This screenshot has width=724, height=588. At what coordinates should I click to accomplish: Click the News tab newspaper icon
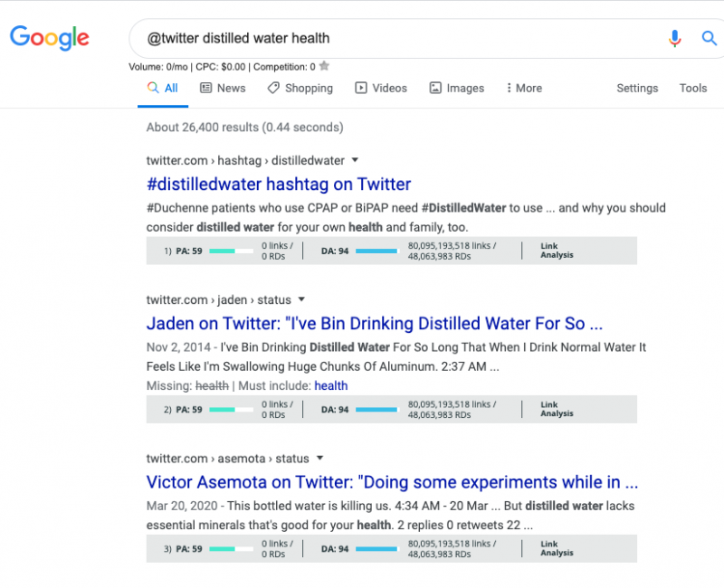tap(206, 88)
